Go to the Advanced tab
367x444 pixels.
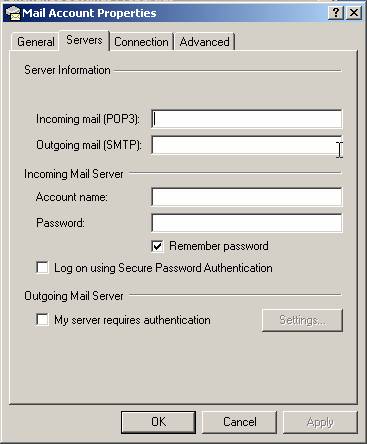click(x=204, y=42)
